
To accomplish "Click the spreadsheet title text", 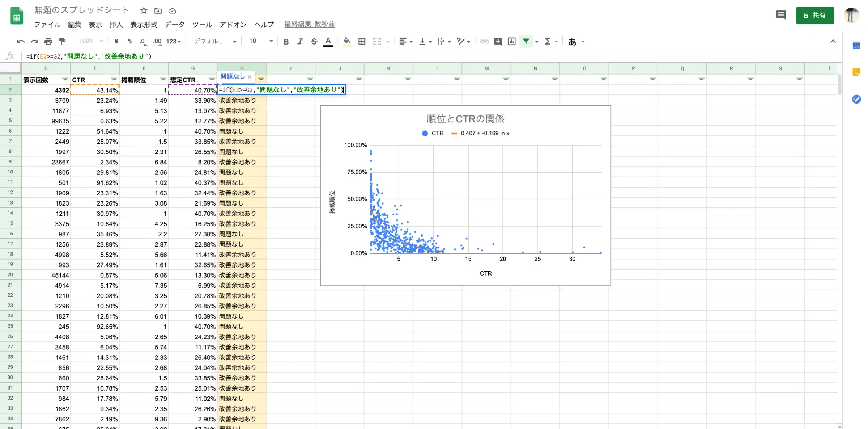I will coord(82,10).
